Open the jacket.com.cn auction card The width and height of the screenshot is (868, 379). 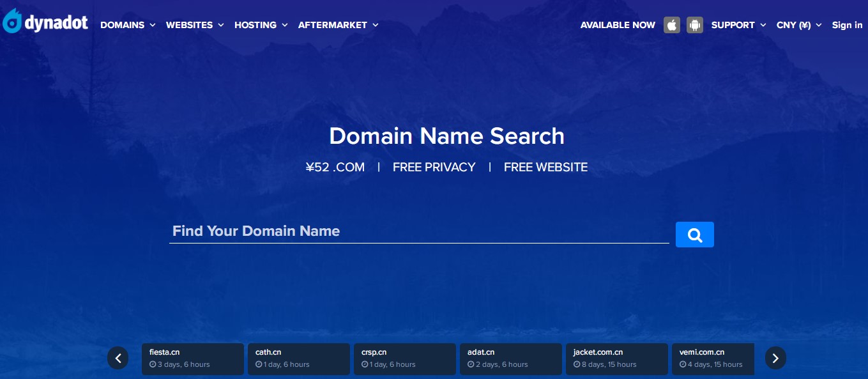(x=617, y=359)
